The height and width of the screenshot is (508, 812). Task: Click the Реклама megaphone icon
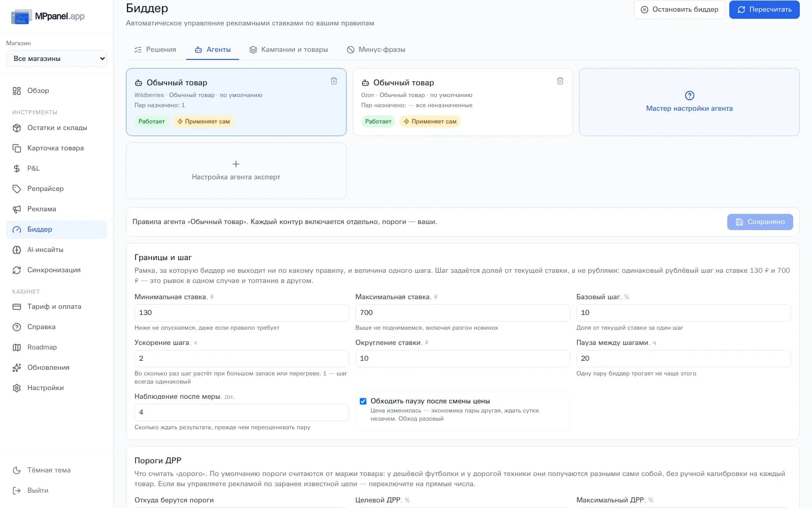coord(17,209)
